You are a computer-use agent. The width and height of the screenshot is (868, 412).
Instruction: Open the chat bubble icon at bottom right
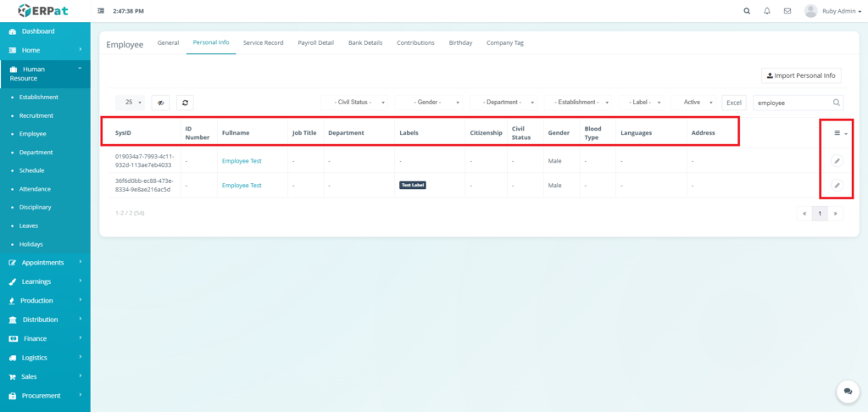pyautogui.click(x=847, y=391)
